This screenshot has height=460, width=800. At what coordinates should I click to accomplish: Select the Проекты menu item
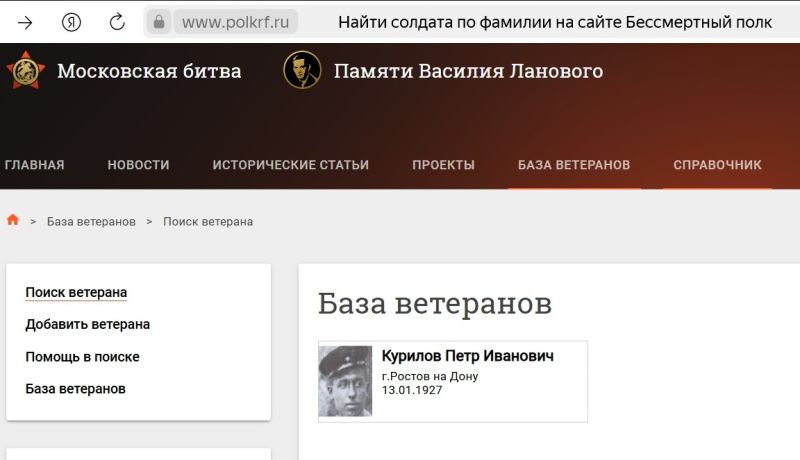click(443, 165)
